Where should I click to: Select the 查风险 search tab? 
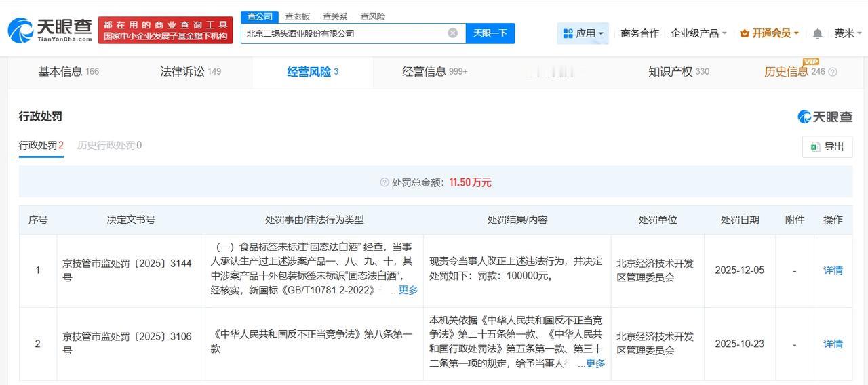tap(372, 16)
